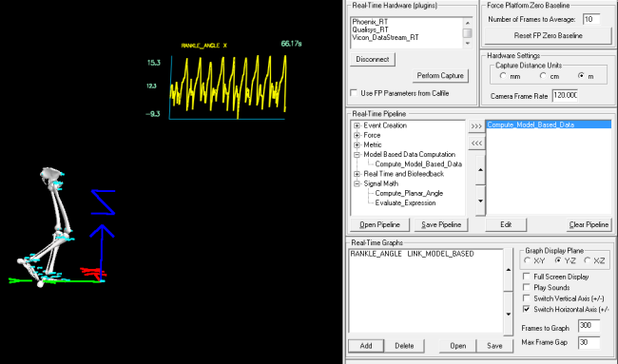The width and height of the screenshot is (618, 364).
Task: Select the cm capture distance unit
Action: (543, 76)
